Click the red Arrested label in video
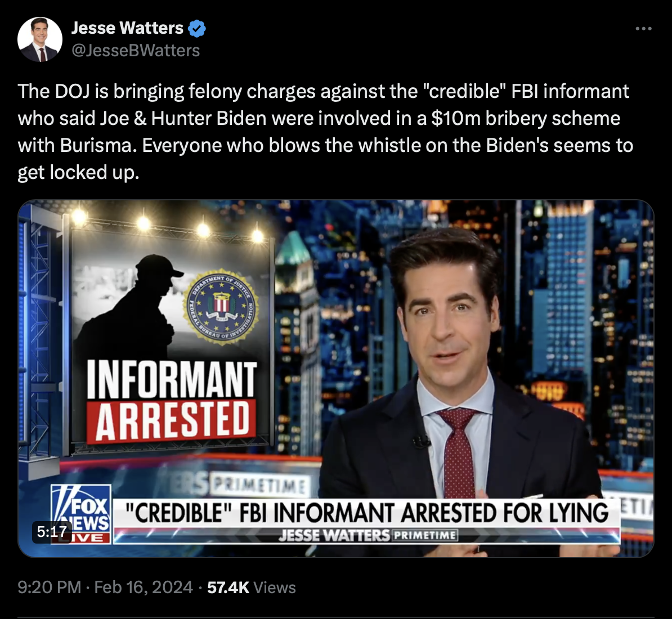This screenshot has width=672, height=619. [172, 422]
